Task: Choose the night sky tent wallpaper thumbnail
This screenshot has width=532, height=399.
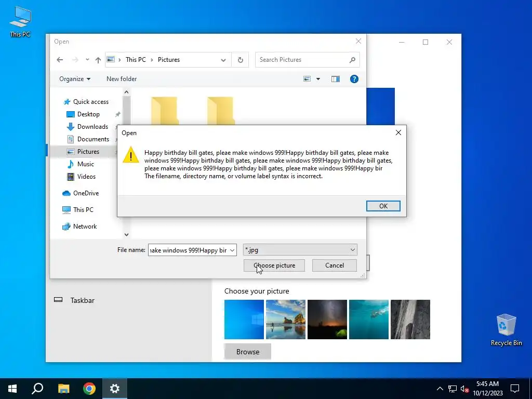Action: 327,320
